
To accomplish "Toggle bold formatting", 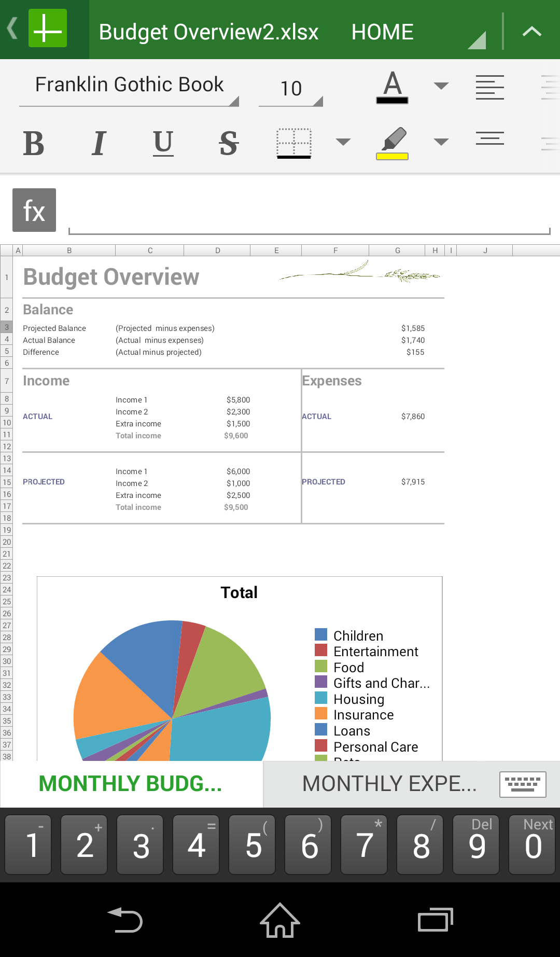I will 34,143.
